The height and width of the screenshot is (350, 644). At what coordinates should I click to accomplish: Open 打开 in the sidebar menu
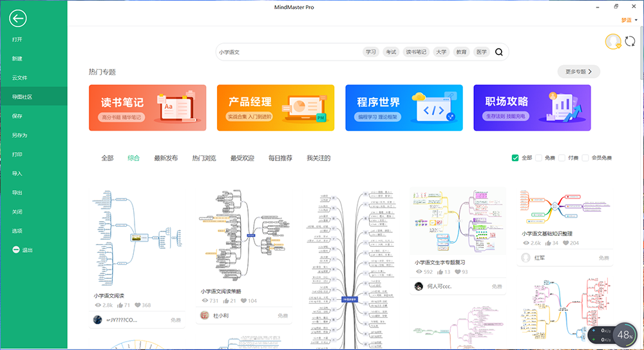coord(33,39)
